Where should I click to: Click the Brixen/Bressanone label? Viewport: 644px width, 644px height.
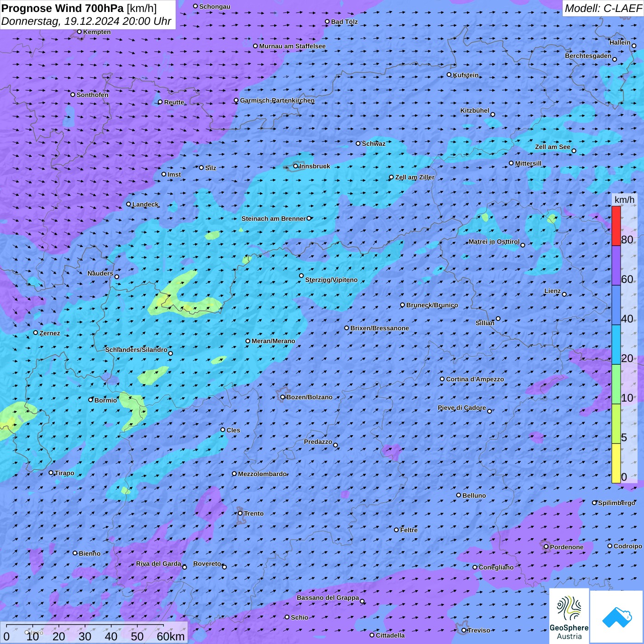(x=379, y=328)
